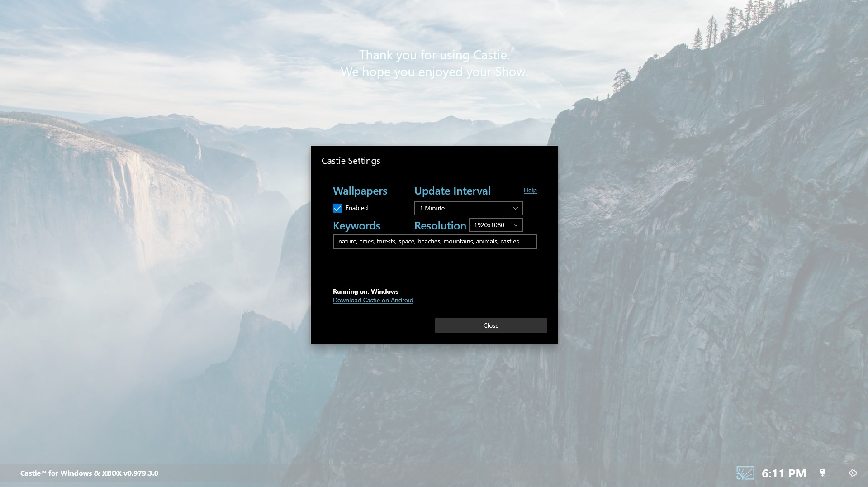Expand the chevron beside 1920x1080
Image resolution: width=868 pixels, height=487 pixels.
[x=515, y=225]
